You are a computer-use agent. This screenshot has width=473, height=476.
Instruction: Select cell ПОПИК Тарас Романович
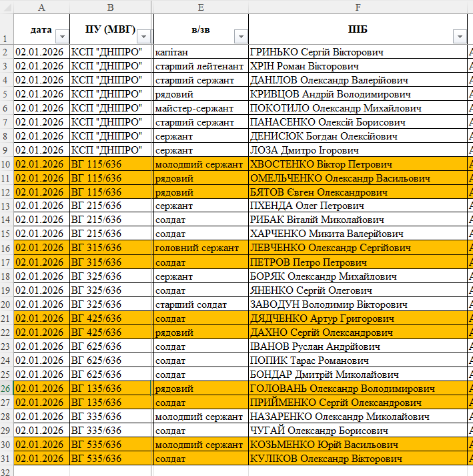358,361
